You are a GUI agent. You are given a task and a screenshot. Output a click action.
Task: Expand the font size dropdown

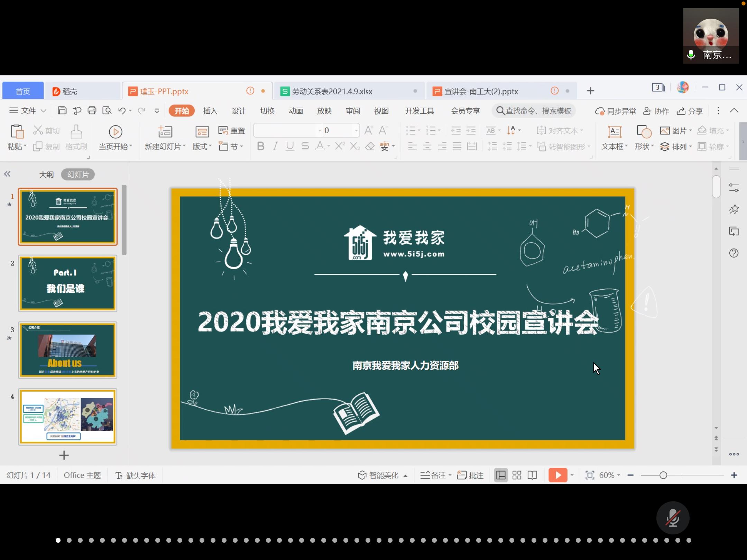[356, 131]
